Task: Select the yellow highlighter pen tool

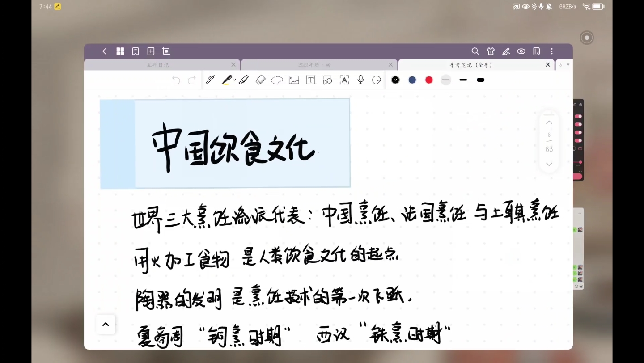Action: [x=227, y=80]
